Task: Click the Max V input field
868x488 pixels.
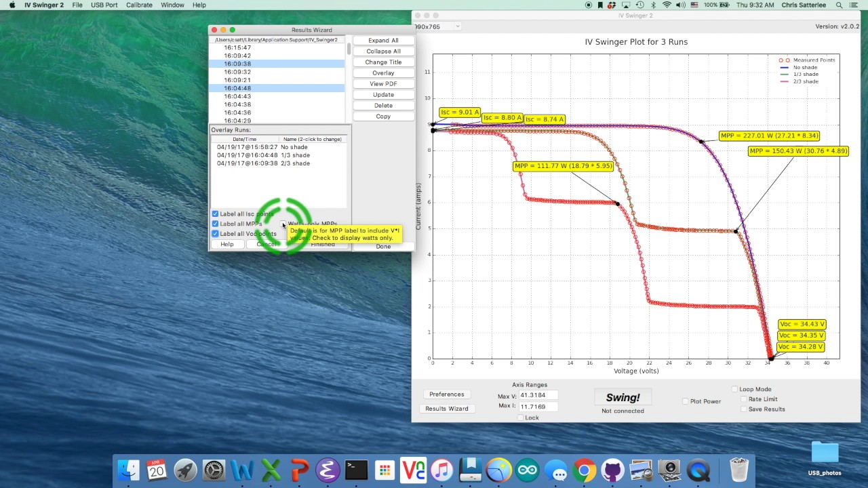Action: pos(538,395)
